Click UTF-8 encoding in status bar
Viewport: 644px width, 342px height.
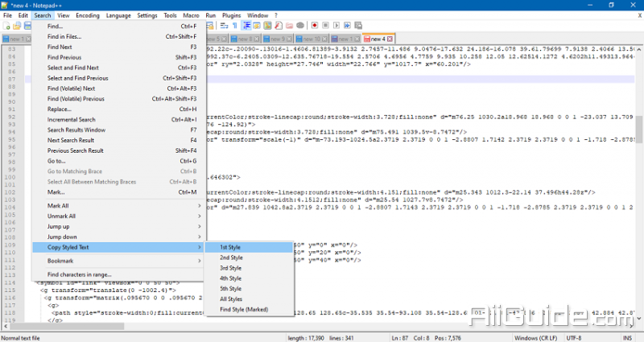coord(574,338)
